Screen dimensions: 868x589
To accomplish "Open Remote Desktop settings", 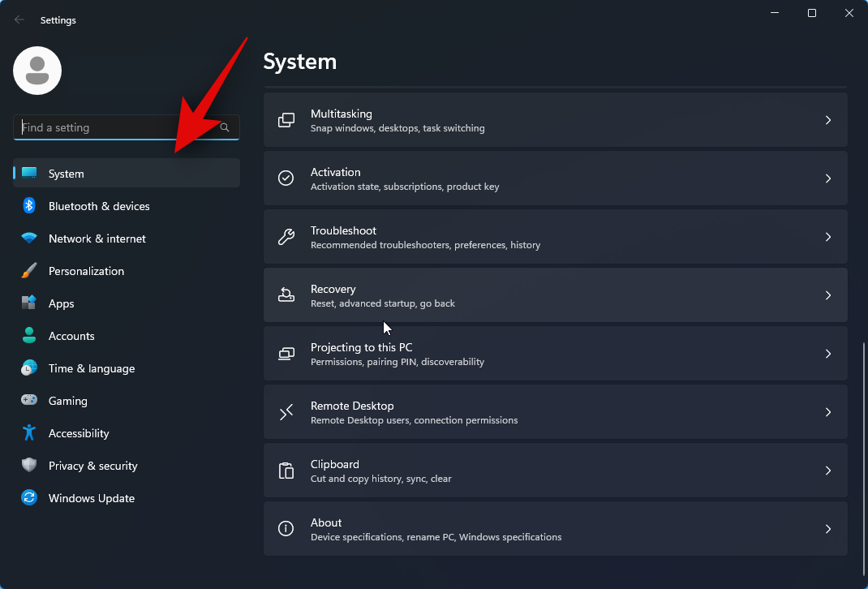I will pyautogui.click(x=555, y=412).
